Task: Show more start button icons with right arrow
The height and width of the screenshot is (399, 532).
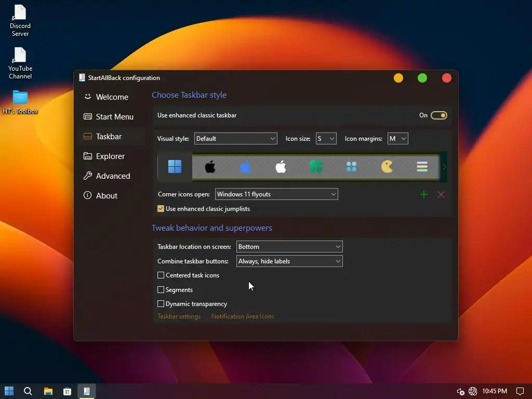Action: click(444, 167)
